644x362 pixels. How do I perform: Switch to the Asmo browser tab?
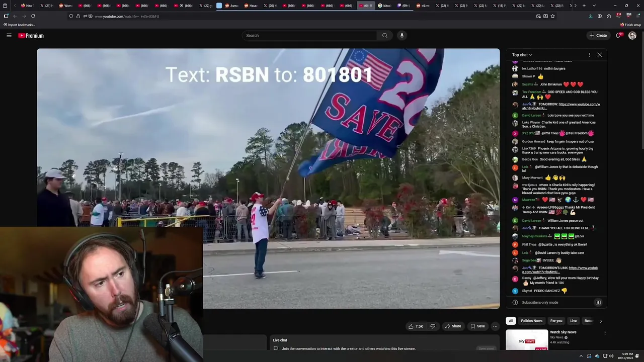click(232, 6)
